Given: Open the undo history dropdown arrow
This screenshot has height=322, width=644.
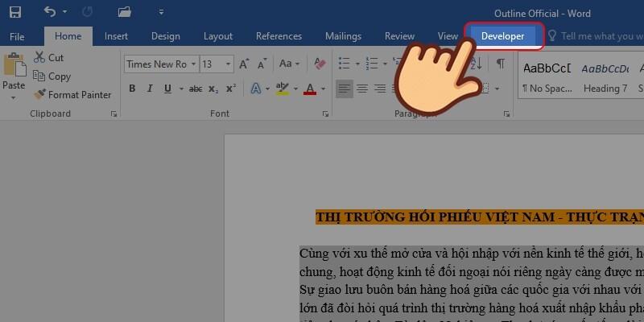Looking at the screenshot, I should click(65, 12).
